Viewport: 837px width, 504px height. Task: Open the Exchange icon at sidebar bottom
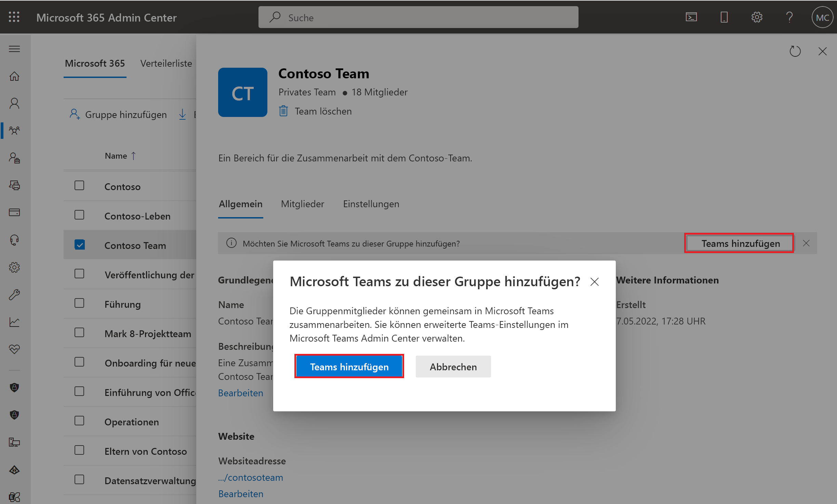(x=14, y=496)
